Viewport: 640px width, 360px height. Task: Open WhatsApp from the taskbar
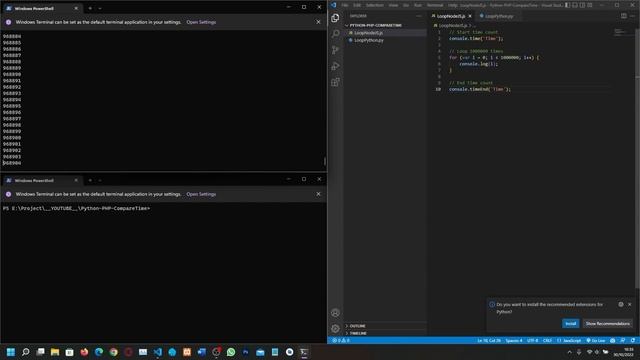[x=231, y=352]
